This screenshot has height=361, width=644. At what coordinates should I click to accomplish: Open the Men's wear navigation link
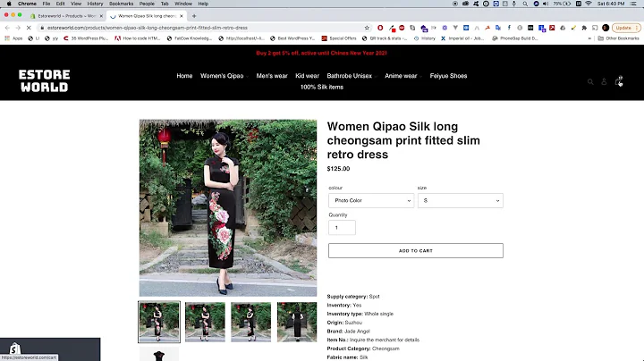(x=272, y=76)
